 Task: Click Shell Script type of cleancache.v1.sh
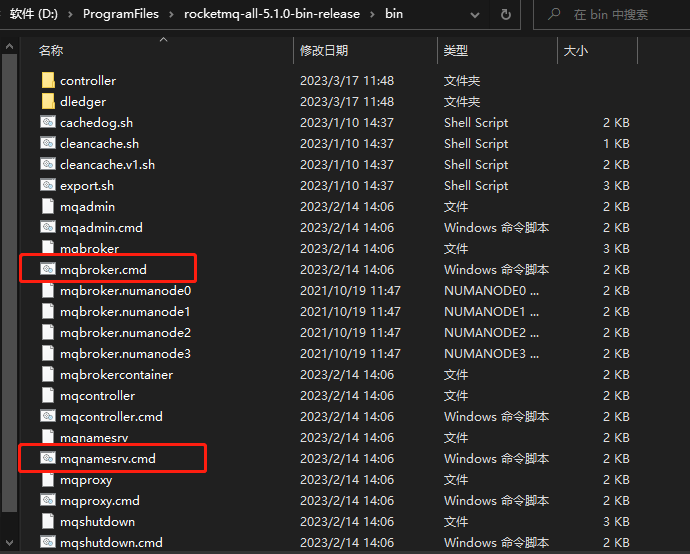pos(476,165)
